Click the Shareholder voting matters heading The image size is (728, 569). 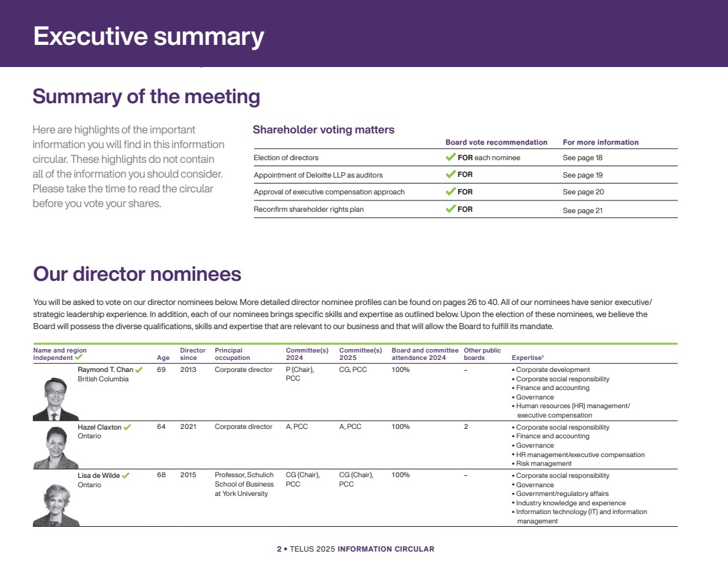[323, 130]
